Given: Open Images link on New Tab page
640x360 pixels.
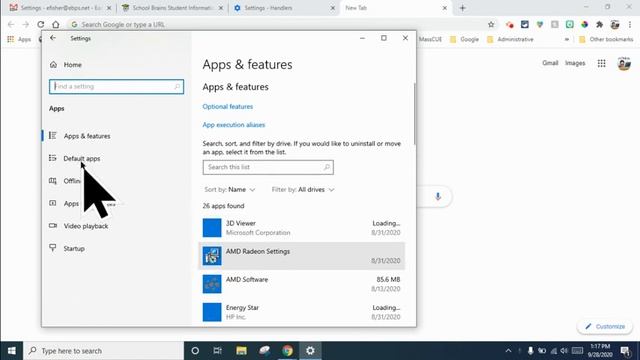Looking at the screenshot, I should coord(575,63).
